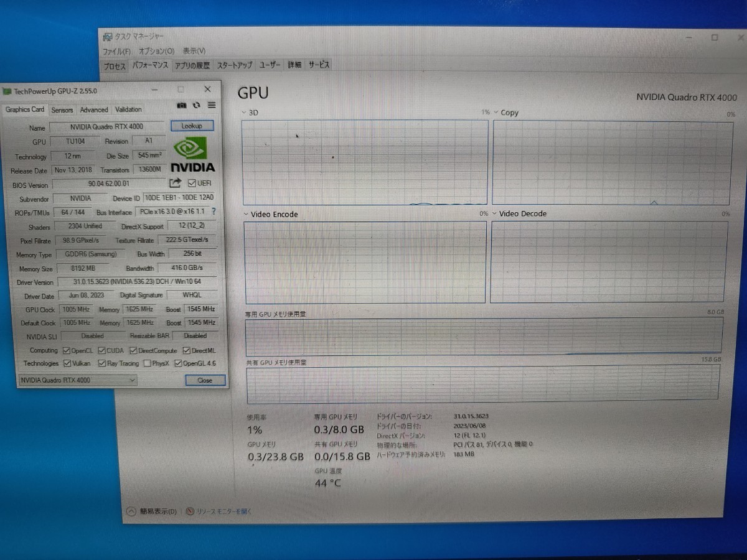Switch to プロセス tab
The width and height of the screenshot is (747, 560).
point(115,65)
